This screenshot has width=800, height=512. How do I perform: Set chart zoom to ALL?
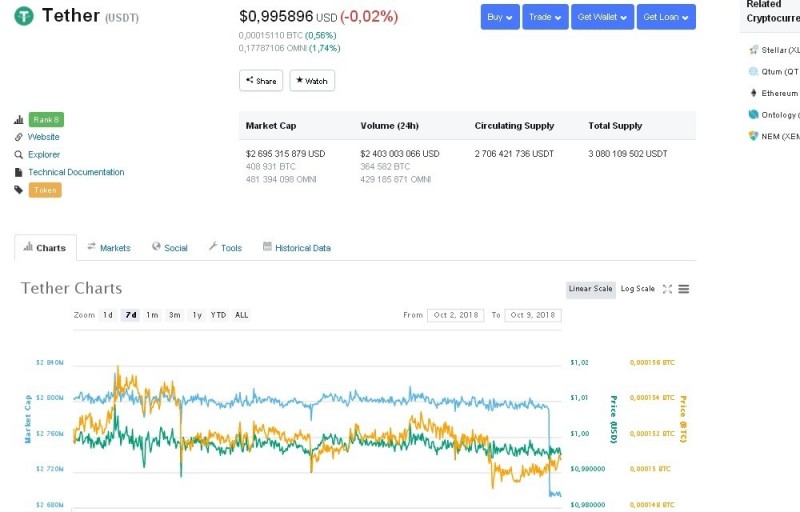[241, 315]
